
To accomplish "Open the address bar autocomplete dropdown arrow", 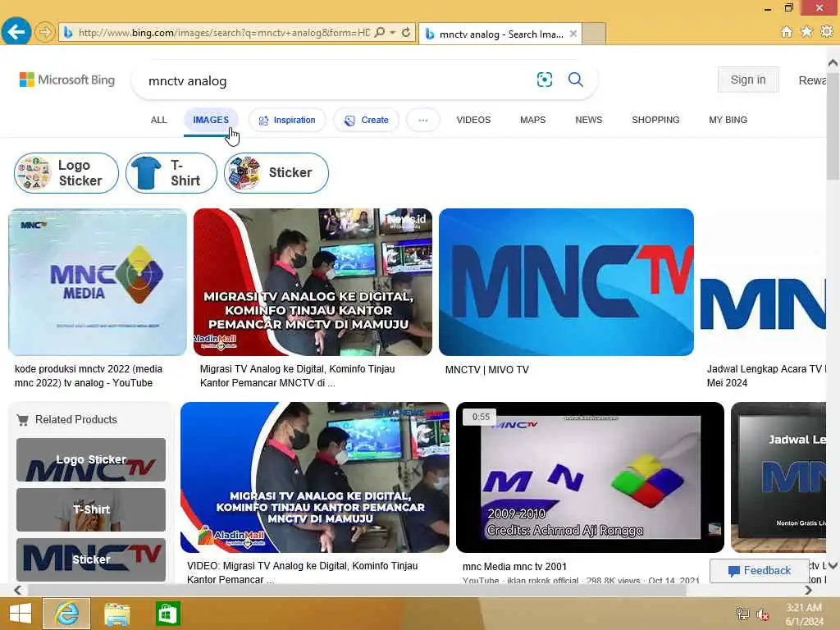I will point(393,33).
